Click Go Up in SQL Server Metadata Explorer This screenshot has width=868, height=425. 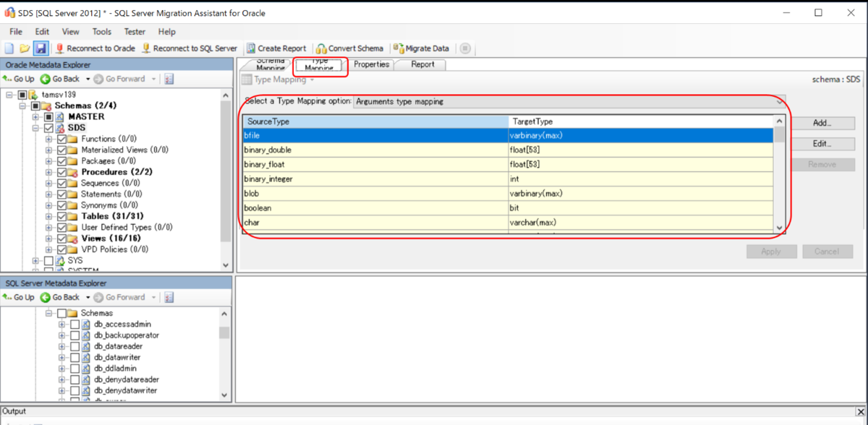coord(19,297)
